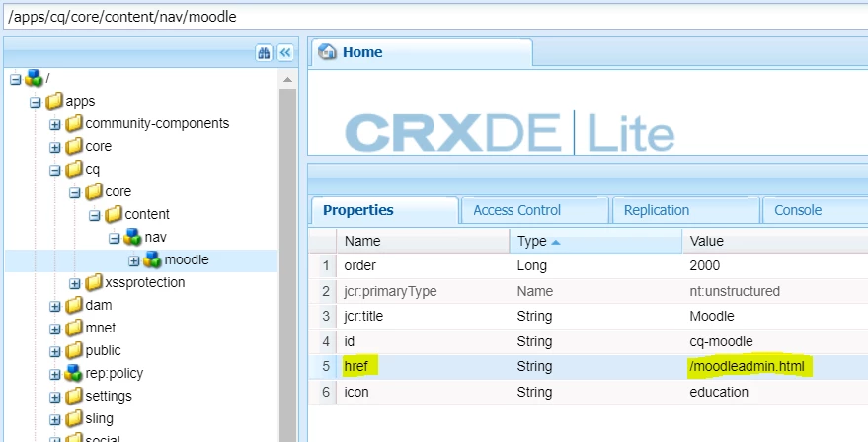Select the href property name

[355, 366]
